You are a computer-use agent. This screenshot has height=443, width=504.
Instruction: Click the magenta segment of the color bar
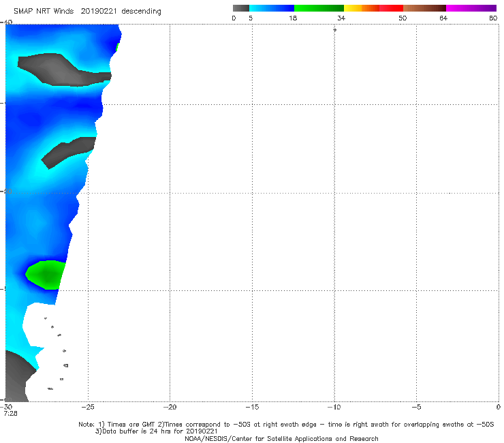click(x=471, y=8)
